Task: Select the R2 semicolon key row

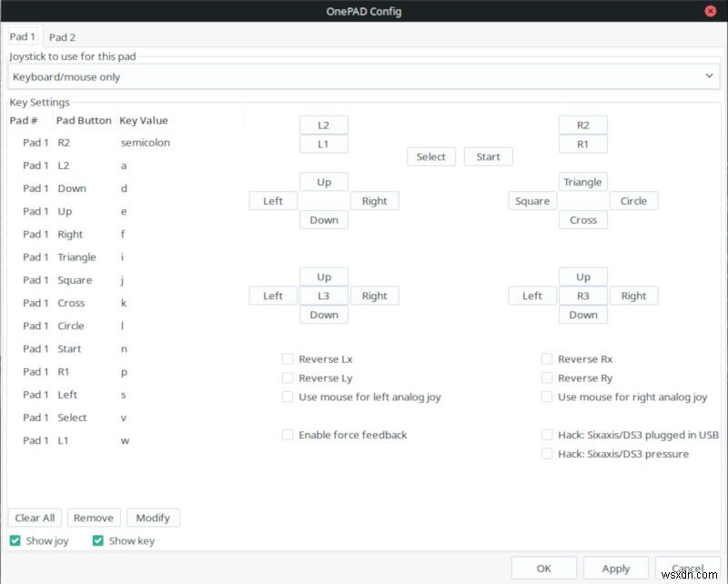Action: point(126,143)
